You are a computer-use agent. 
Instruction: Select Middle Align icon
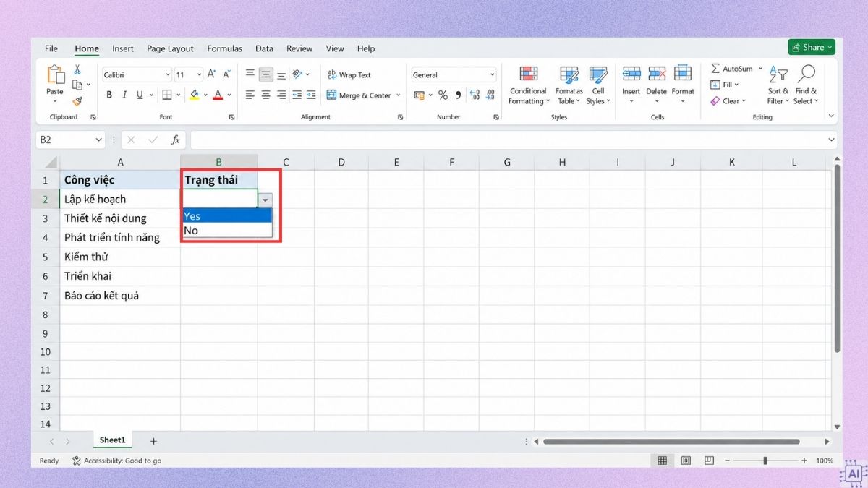point(265,74)
